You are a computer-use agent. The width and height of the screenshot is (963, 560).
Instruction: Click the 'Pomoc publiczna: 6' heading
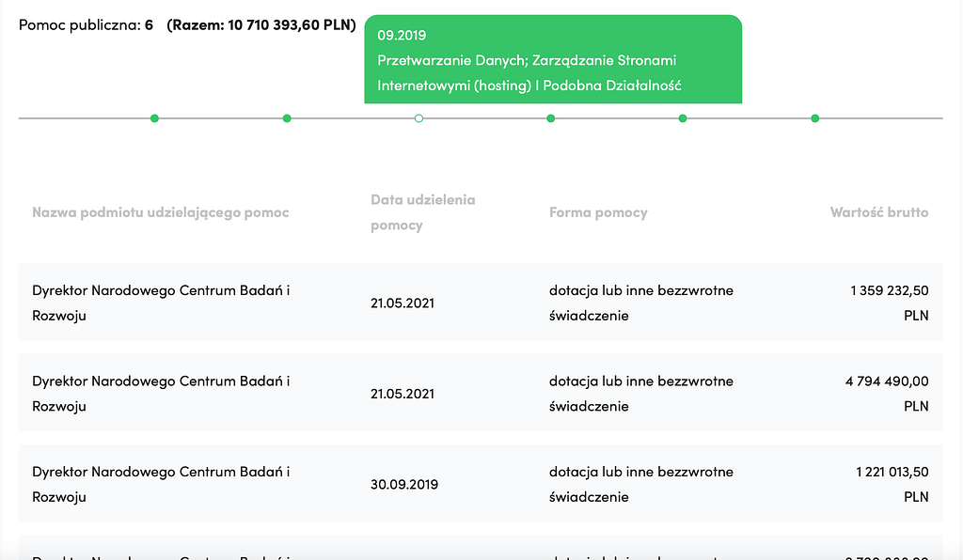tap(86, 24)
